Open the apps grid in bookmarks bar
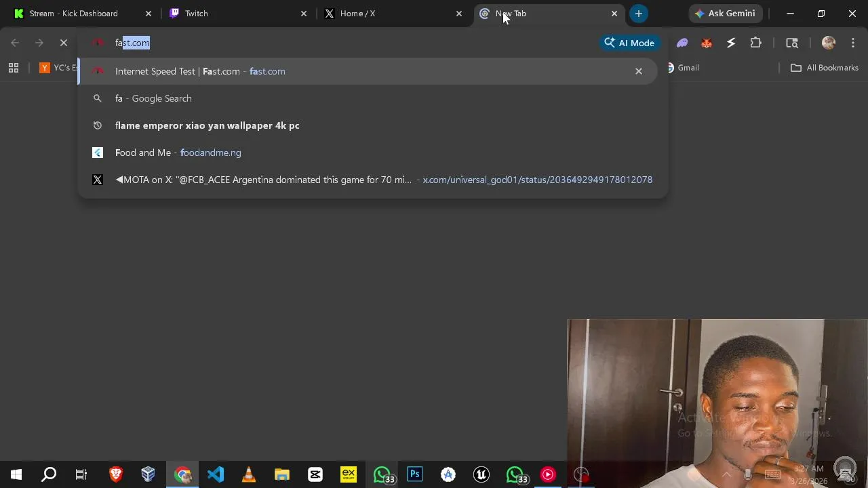 point(14,68)
